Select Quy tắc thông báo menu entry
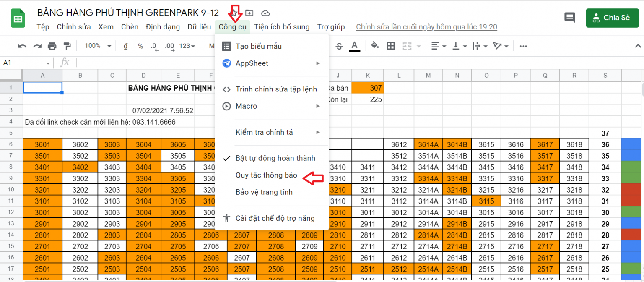The image size is (644, 282). 266,175
